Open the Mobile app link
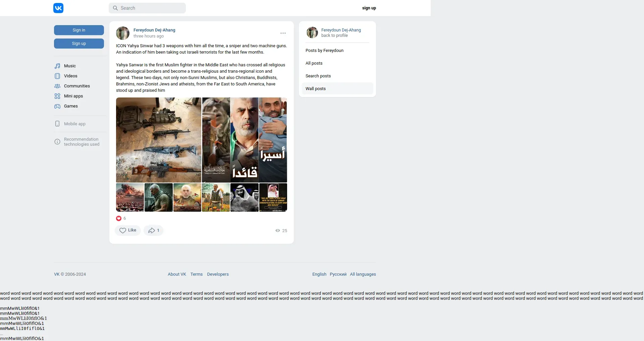This screenshot has width=644, height=341. pyautogui.click(x=75, y=124)
